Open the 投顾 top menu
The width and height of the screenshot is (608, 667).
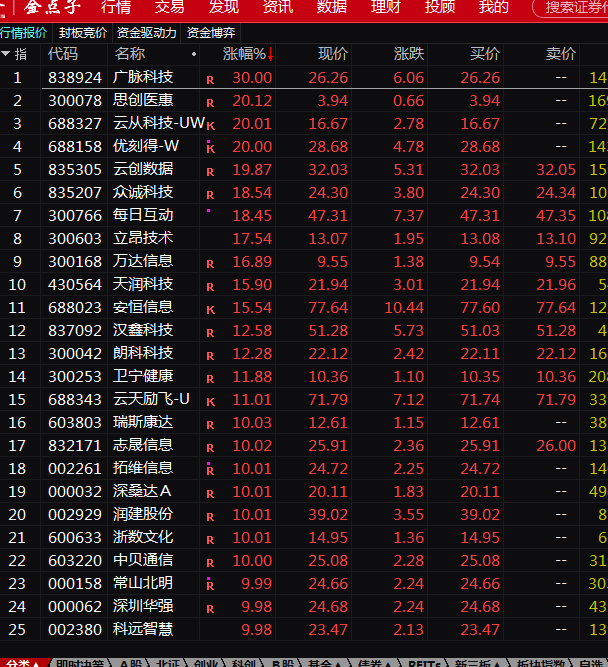[x=440, y=7]
